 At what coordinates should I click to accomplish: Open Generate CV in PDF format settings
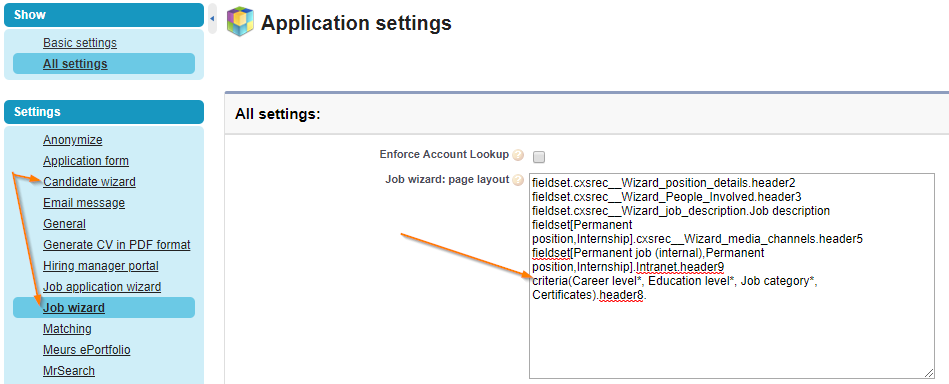coord(117,245)
